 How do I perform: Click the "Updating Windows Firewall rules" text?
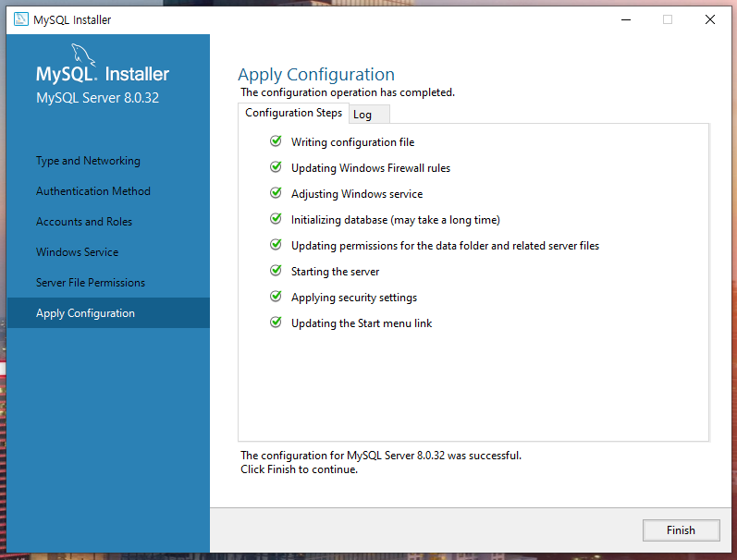tap(371, 168)
